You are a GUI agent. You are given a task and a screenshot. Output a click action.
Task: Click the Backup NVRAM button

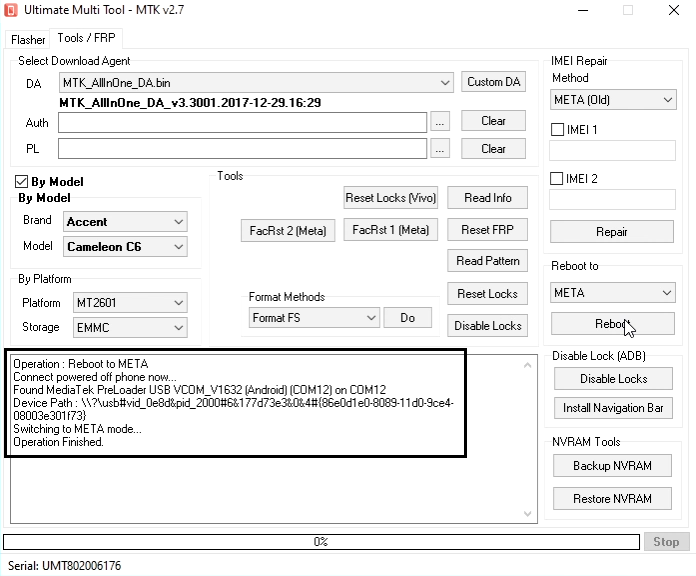612,466
